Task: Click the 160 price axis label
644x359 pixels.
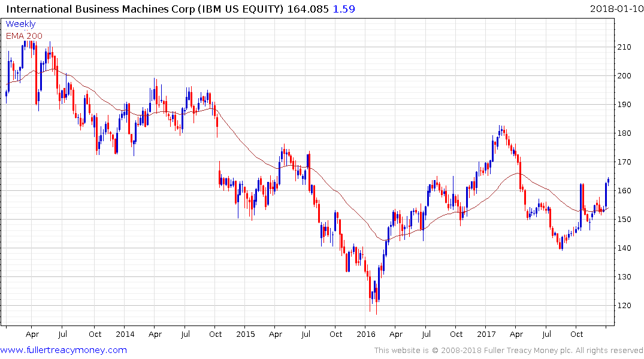Action: 624,191
